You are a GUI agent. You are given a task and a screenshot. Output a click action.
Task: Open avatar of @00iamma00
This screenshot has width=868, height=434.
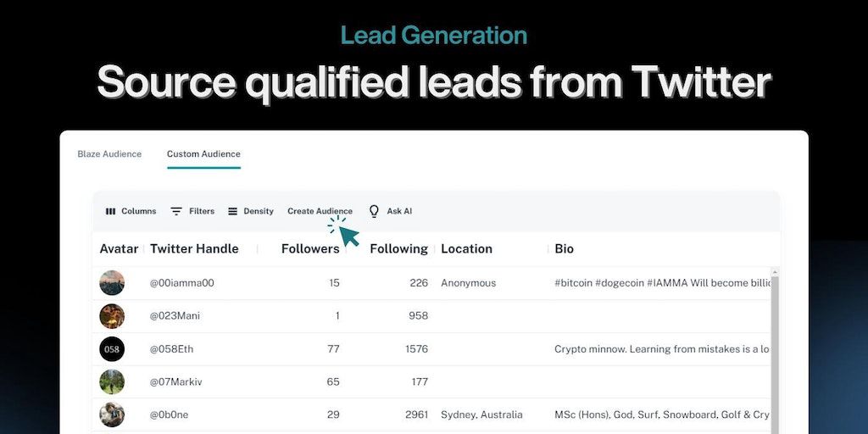coord(112,283)
